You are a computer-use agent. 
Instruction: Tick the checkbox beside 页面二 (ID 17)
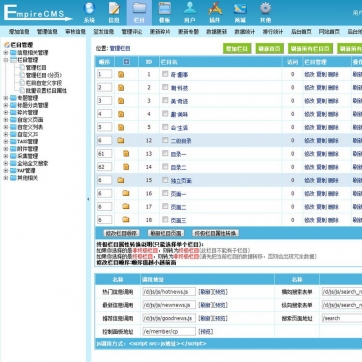pos(165,206)
